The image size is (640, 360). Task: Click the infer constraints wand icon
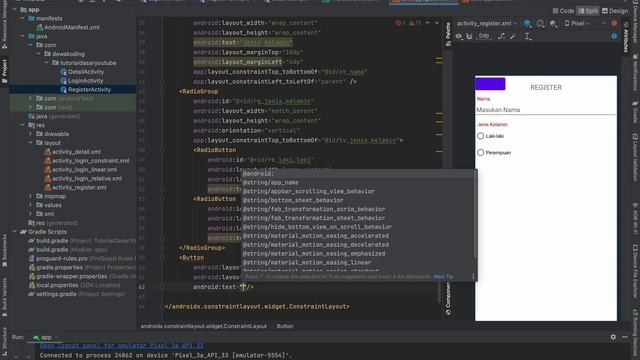[x=513, y=36]
